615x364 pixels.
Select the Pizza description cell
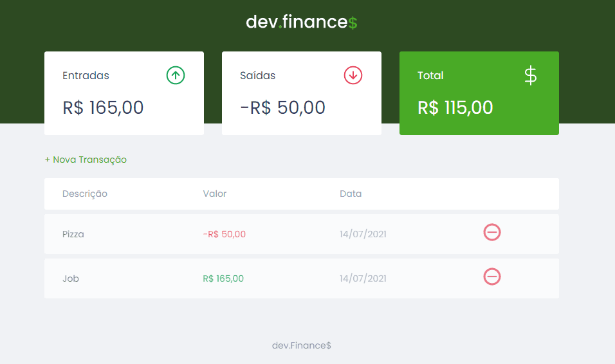point(73,234)
